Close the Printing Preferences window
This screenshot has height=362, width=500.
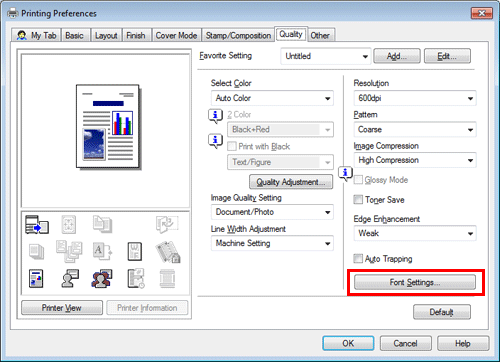tap(482, 13)
